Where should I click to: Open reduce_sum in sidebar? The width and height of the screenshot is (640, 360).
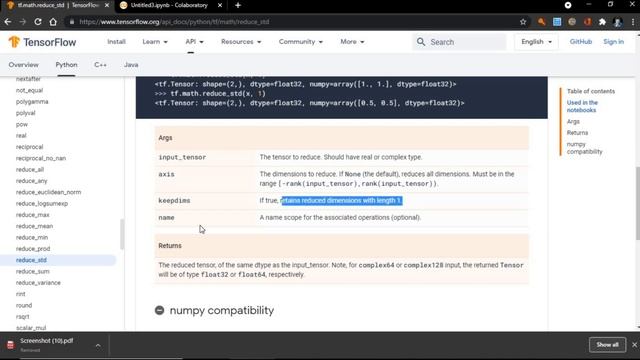(x=33, y=271)
